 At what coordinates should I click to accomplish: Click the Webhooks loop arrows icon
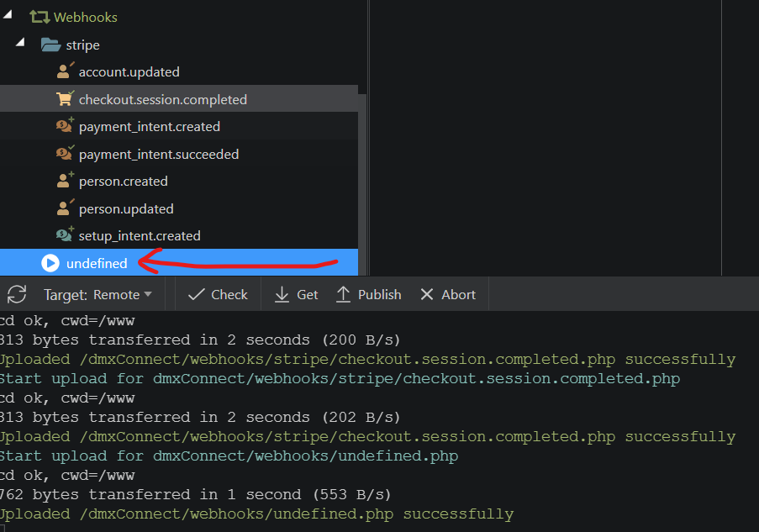pyautogui.click(x=40, y=18)
